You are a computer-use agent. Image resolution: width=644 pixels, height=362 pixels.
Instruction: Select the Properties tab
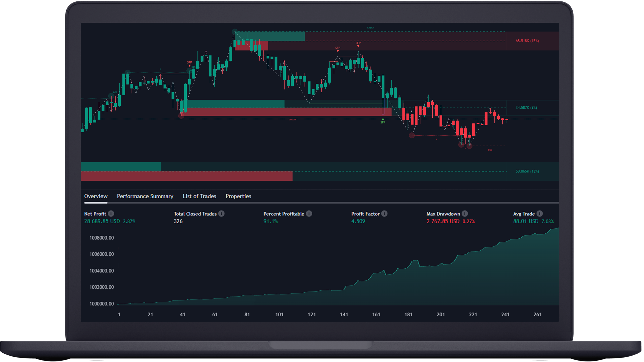[238, 196]
